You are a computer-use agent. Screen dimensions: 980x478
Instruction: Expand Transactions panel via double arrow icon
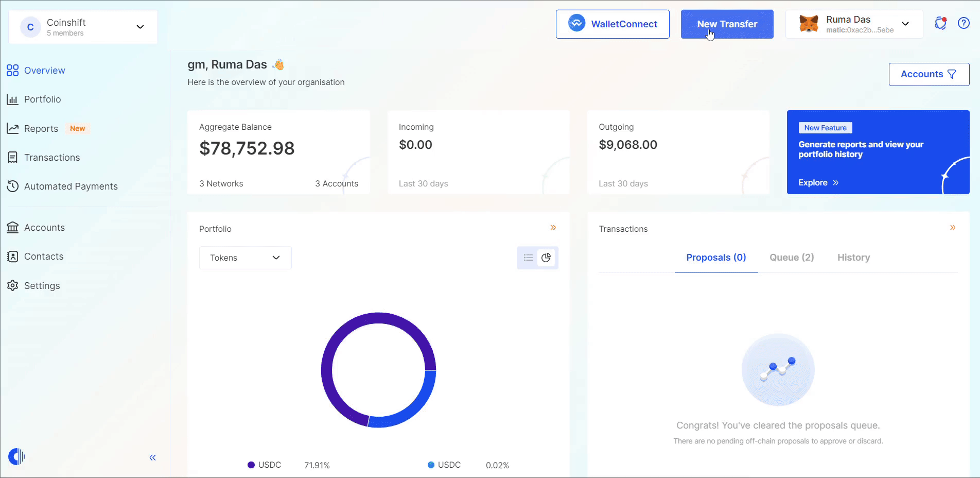coord(952,228)
